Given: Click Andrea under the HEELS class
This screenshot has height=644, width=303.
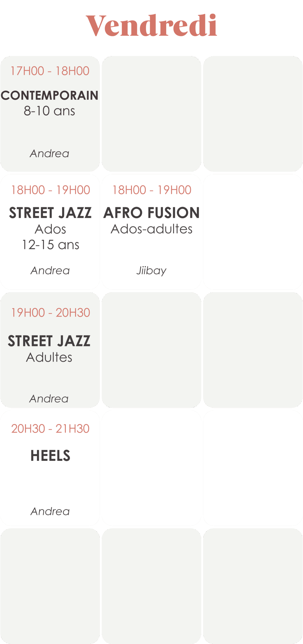Looking at the screenshot, I should (x=50, y=511).
